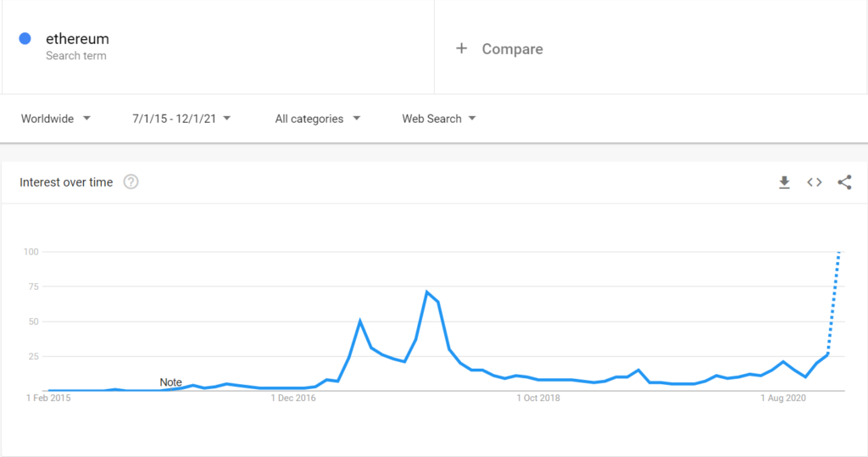Open help icon beside Interest over time
868x457 pixels.
131,181
